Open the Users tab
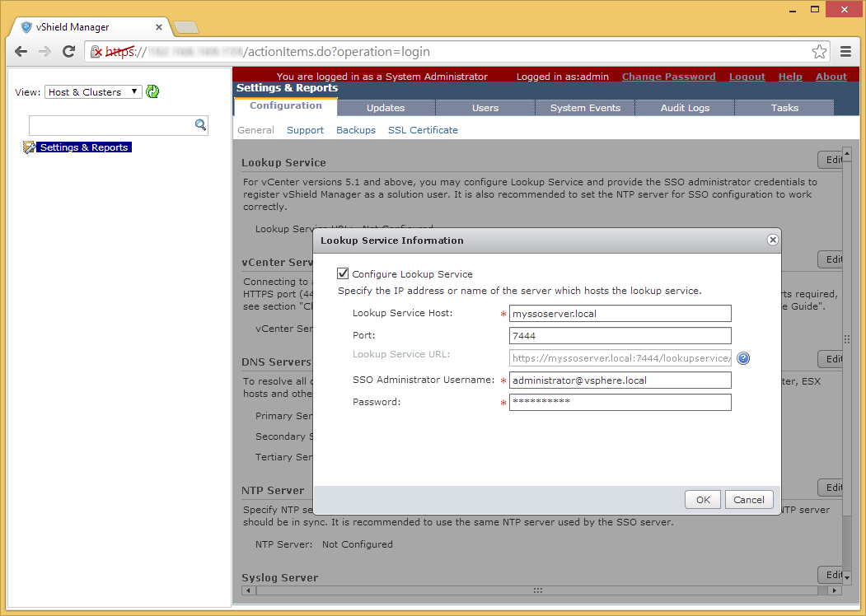 coord(485,108)
